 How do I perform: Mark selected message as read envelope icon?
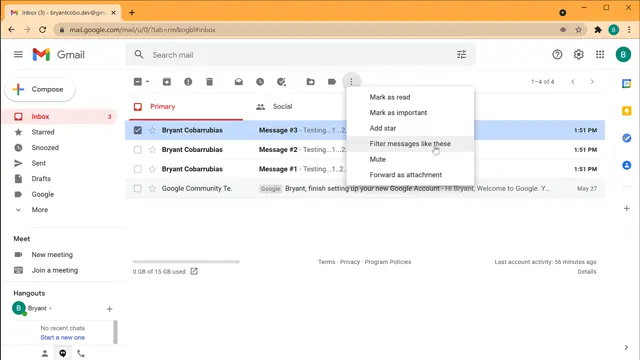[239, 82]
